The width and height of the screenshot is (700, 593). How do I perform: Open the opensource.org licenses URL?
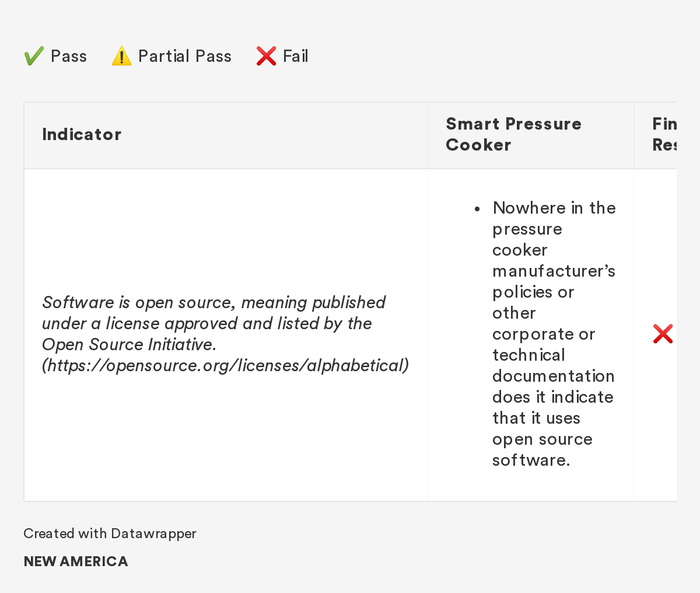coord(225,365)
